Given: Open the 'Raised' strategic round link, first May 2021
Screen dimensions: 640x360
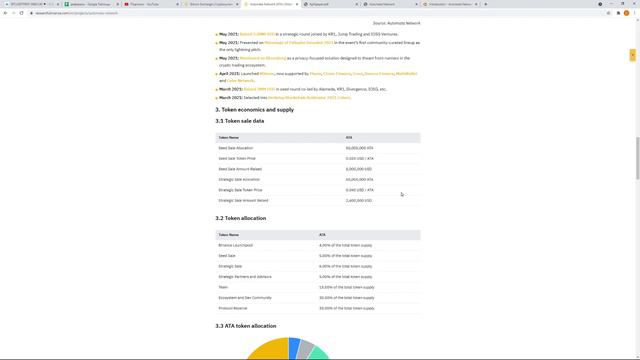Looking at the screenshot, I should (x=257, y=34).
